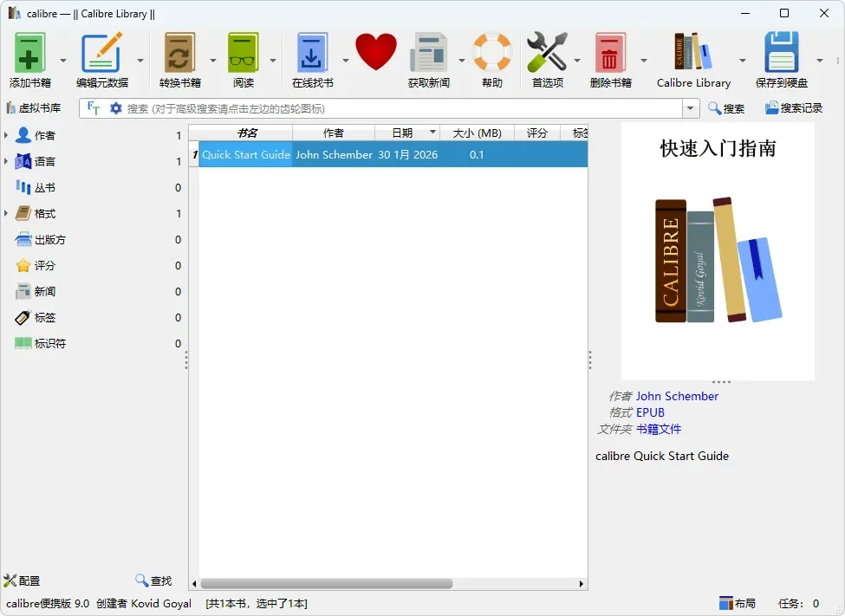Screen dimensions: 845x616
Task: Click the 帮助 lifebuoy icon
Action: pos(491,52)
